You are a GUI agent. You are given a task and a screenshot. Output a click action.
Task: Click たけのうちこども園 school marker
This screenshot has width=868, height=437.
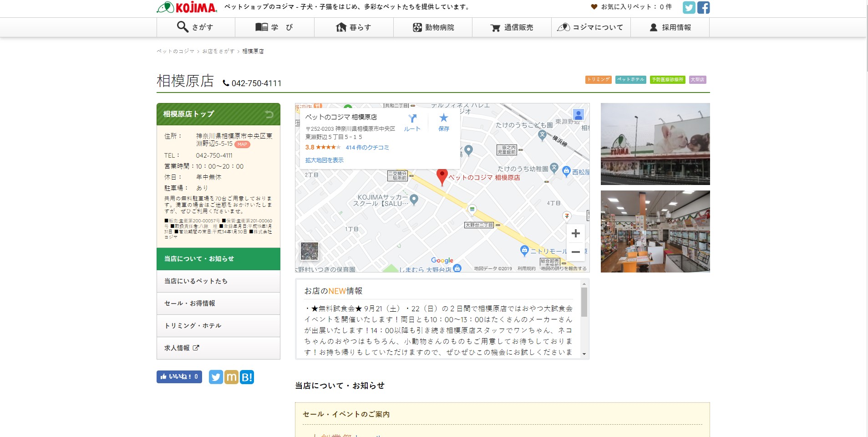tap(542, 135)
